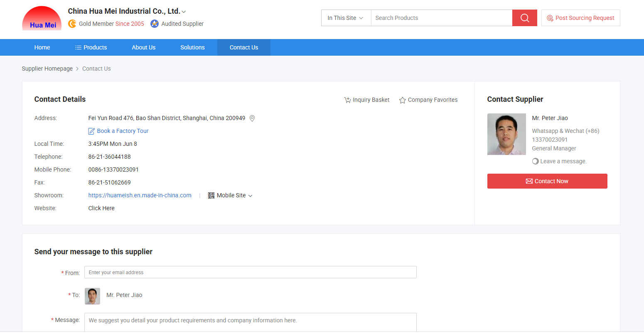
Task: Click the Whatsapp & Wechat (+86) text
Action: point(565,131)
